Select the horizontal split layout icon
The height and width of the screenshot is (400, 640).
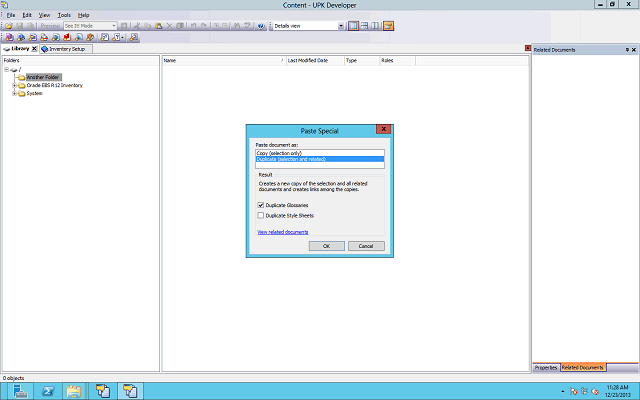(x=364, y=26)
